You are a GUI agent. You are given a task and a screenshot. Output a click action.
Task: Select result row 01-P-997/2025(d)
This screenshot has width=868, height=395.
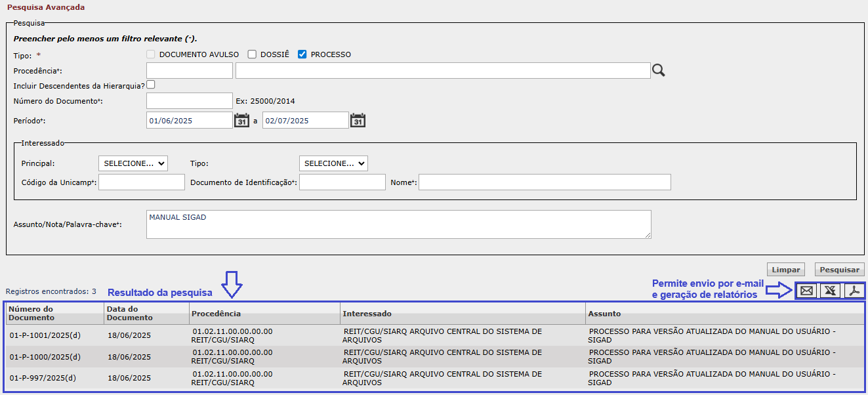[x=43, y=378]
